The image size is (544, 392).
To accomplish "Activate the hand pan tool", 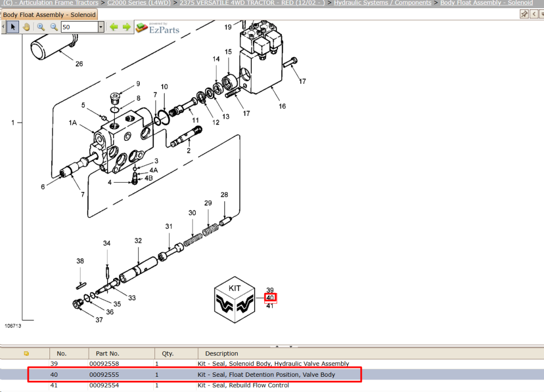I will pos(26,27).
